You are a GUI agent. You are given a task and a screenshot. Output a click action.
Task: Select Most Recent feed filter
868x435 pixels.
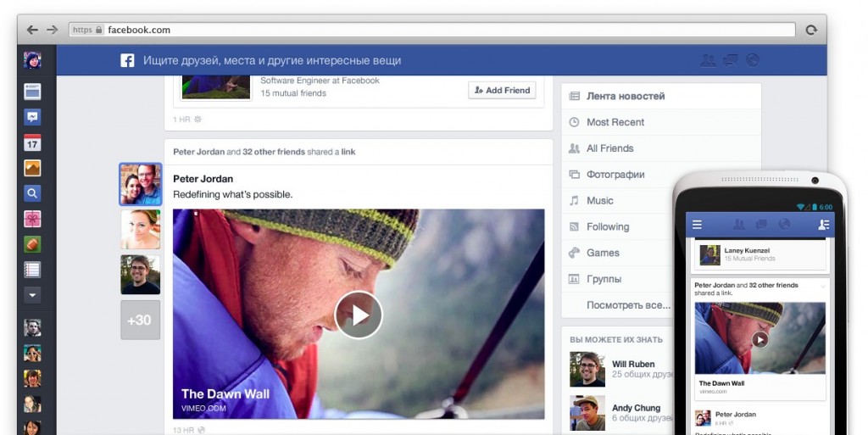pyautogui.click(x=615, y=122)
